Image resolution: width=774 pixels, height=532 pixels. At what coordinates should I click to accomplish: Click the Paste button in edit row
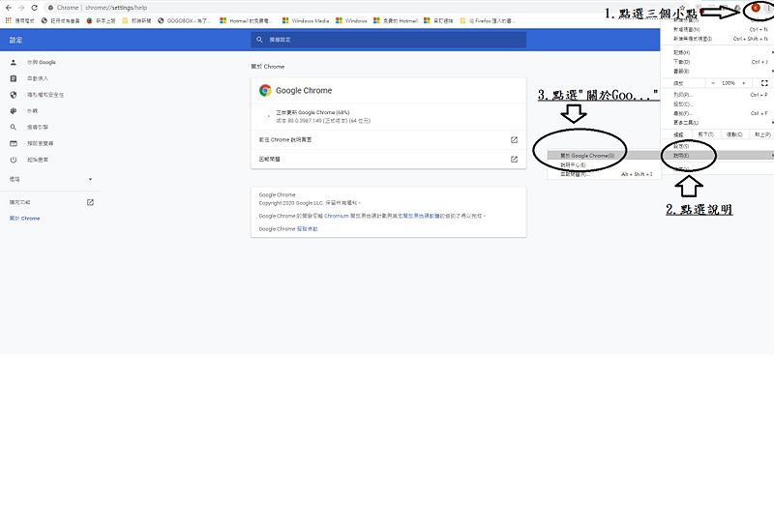762,134
